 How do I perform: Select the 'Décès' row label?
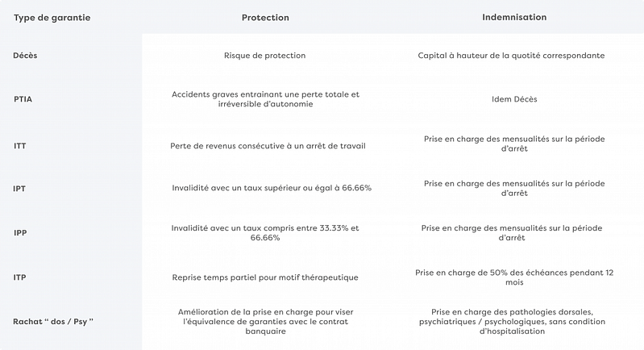25,56
